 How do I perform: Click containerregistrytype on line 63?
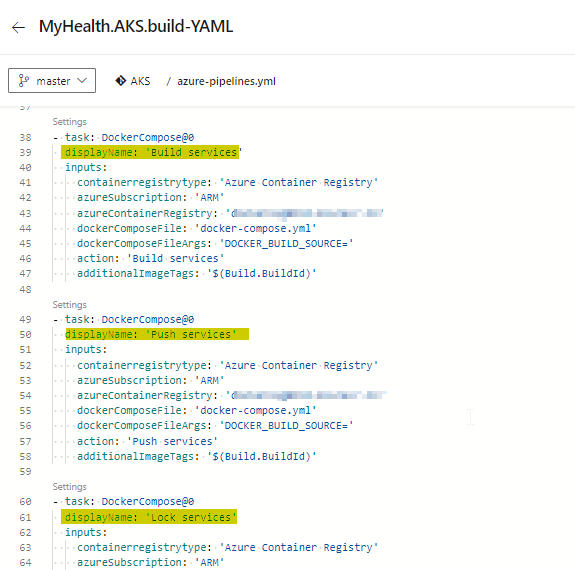227,547
